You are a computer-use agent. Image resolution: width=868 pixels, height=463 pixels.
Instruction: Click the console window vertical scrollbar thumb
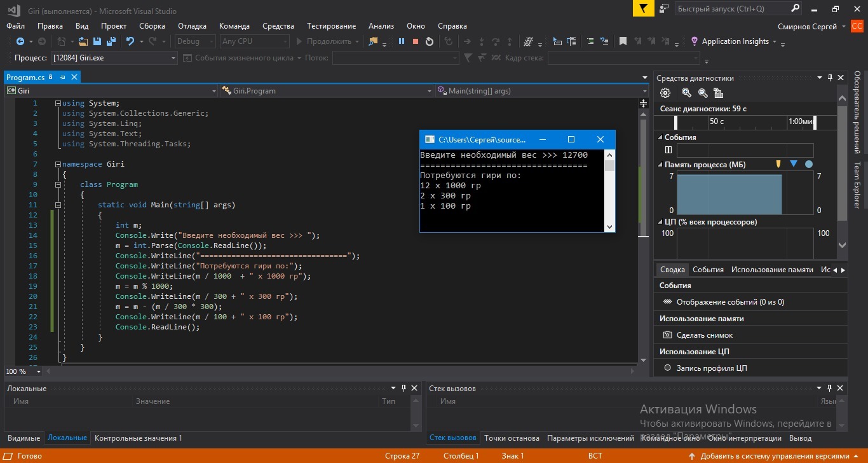pos(609,166)
